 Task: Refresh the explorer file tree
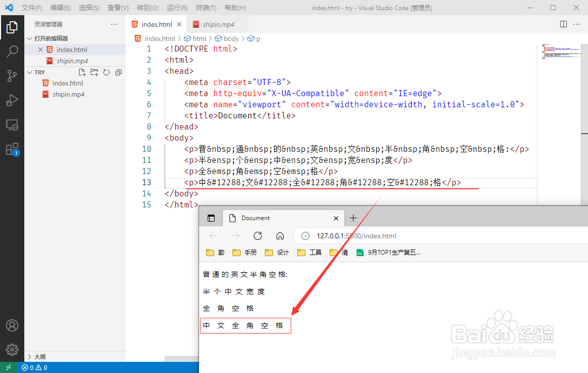(106, 72)
